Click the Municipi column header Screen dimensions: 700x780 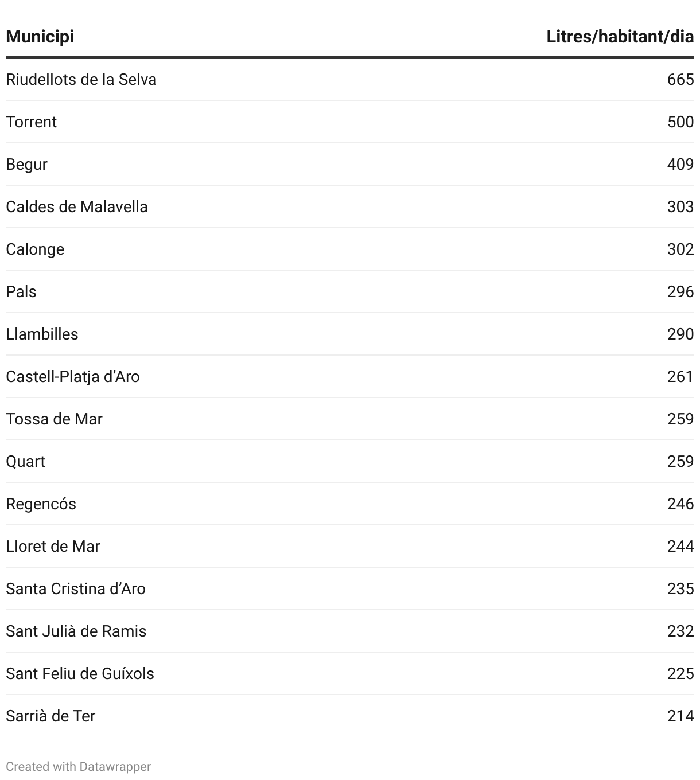(40, 37)
